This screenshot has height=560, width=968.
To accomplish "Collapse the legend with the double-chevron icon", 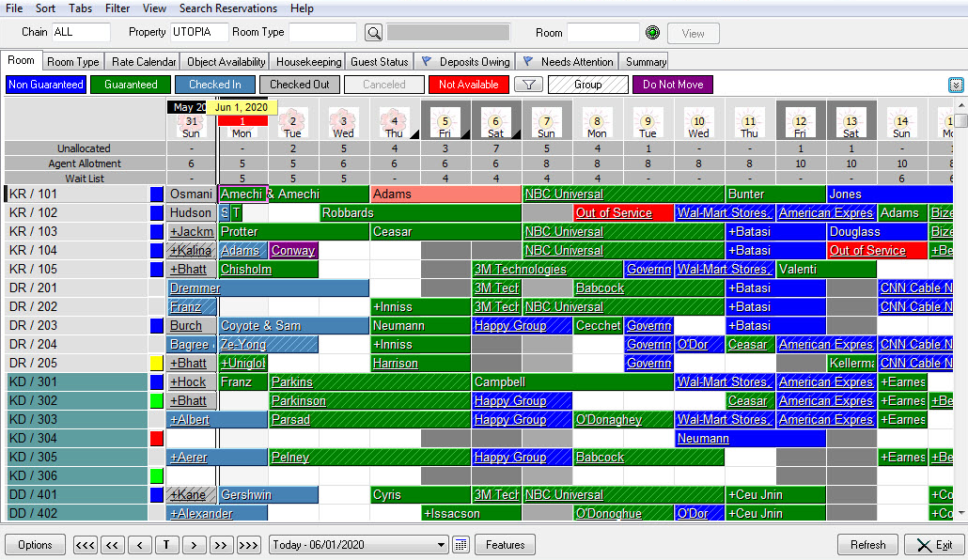I will [x=956, y=86].
